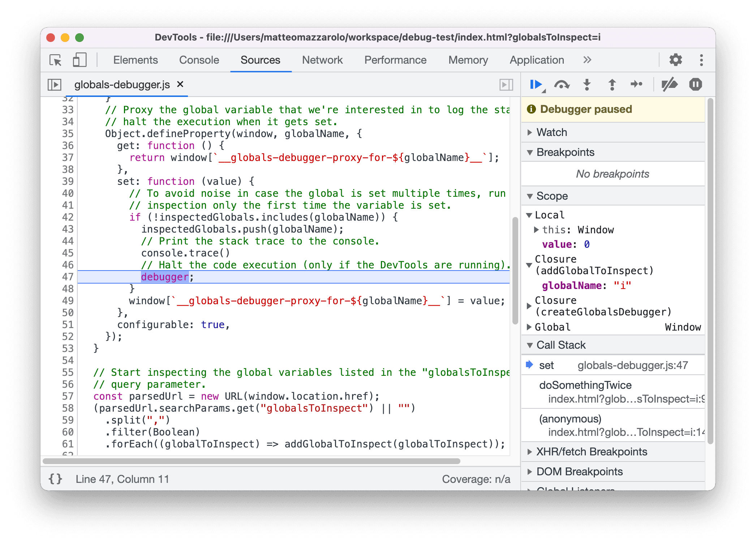Viewport: 756px width, 544px height.
Task: Click the Step button in debugger toolbar
Action: (636, 85)
